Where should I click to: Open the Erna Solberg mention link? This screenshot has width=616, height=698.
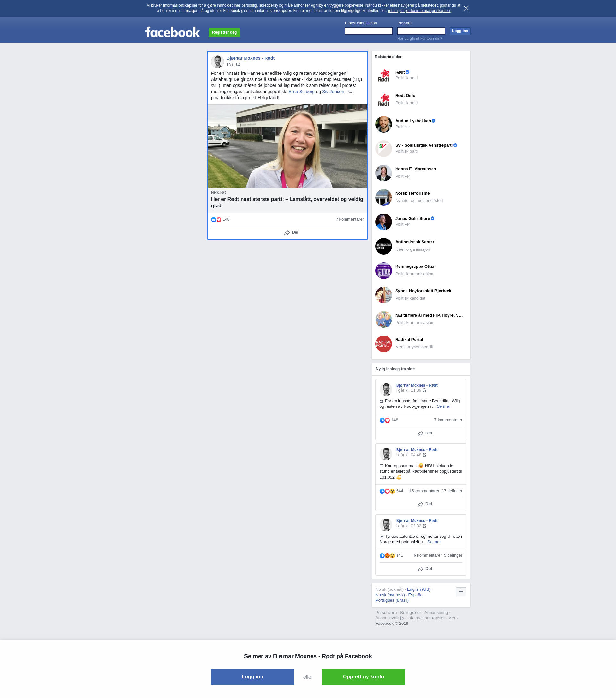[x=301, y=92]
